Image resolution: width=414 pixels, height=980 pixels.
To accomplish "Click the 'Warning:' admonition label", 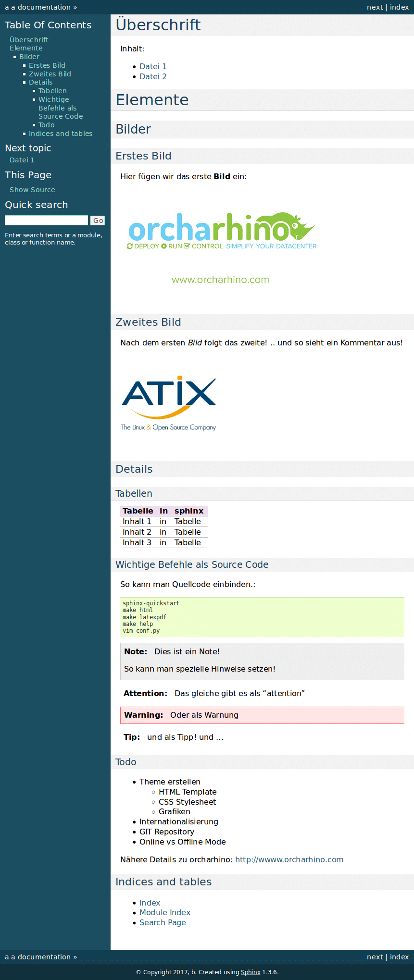I will [143, 715].
